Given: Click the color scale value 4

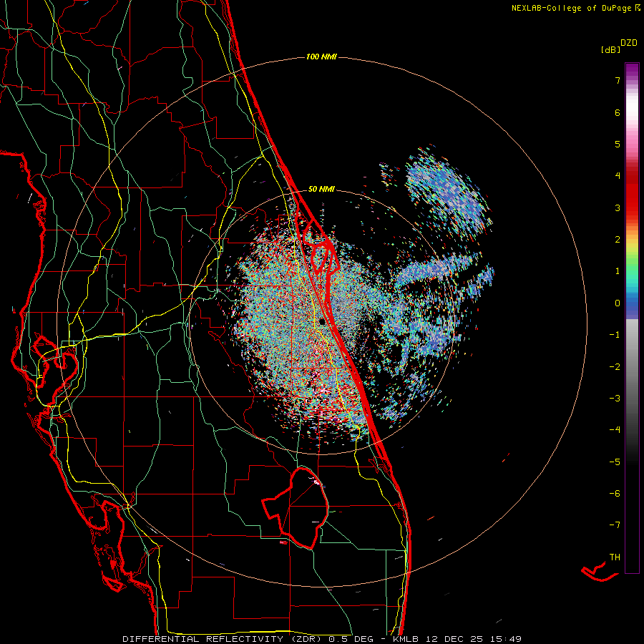Looking at the screenshot, I should coord(618,176).
